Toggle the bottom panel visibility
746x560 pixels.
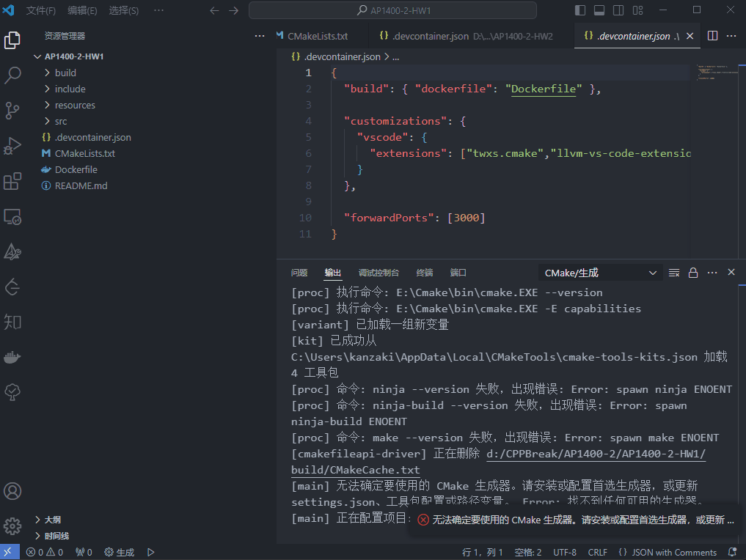coord(599,10)
